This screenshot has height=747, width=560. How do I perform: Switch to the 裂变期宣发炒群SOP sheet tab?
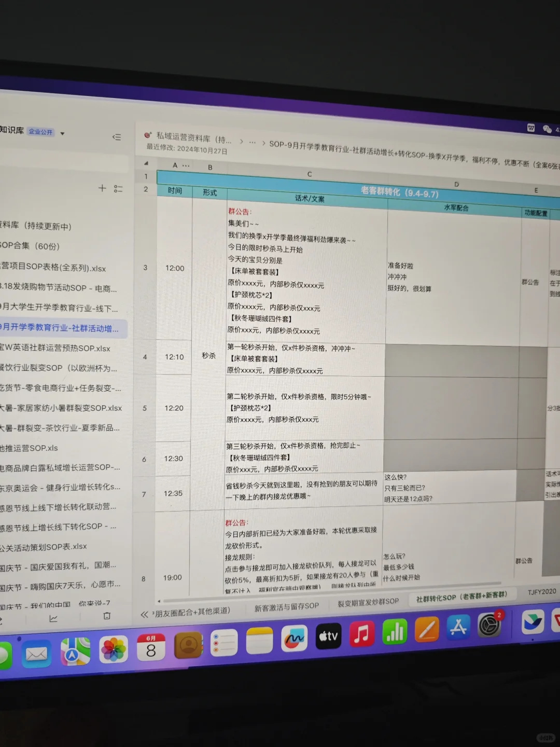(367, 601)
